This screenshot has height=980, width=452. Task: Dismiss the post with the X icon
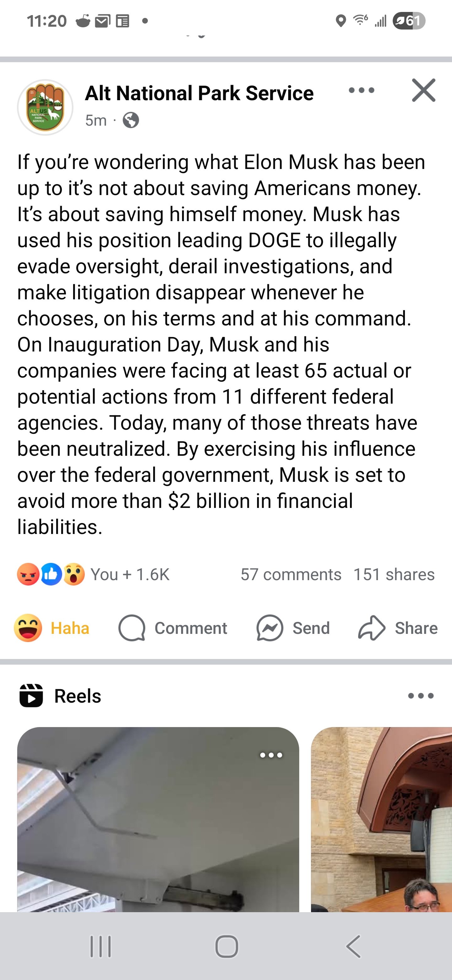pos(423,90)
